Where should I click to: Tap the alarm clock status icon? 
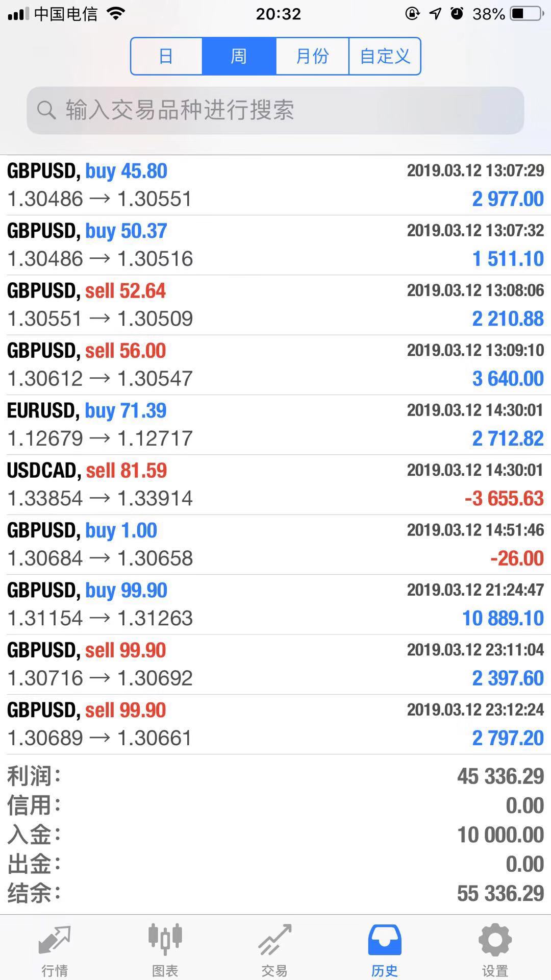pos(457,14)
